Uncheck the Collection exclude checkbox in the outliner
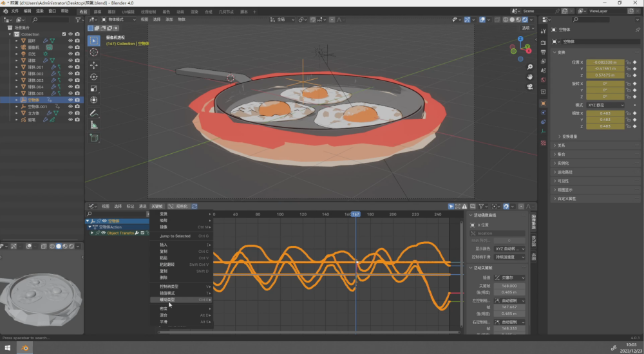 pos(63,34)
